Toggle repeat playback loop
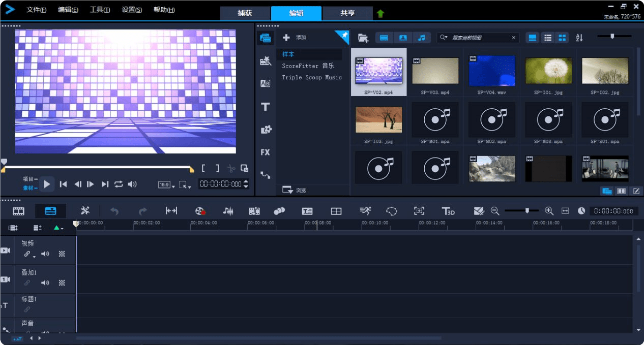The width and height of the screenshot is (644, 345). click(x=119, y=184)
